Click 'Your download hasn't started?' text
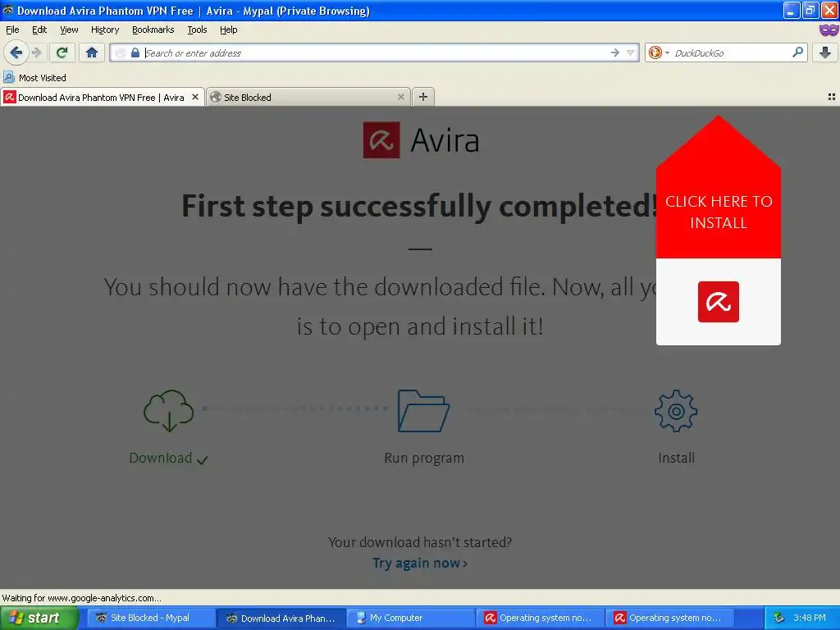 point(420,542)
